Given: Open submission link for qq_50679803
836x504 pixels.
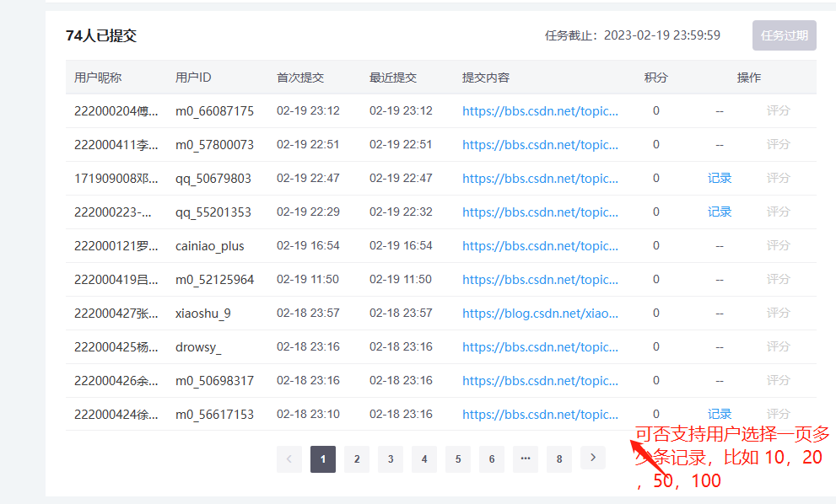Looking at the screenshot, I should pyautogui.click(x=540, y=179).
